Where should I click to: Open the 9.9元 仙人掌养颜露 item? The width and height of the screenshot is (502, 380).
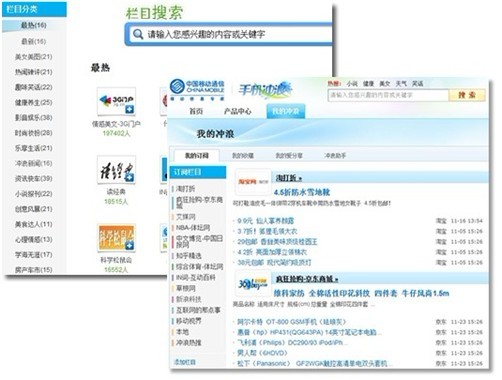[266, 221]
